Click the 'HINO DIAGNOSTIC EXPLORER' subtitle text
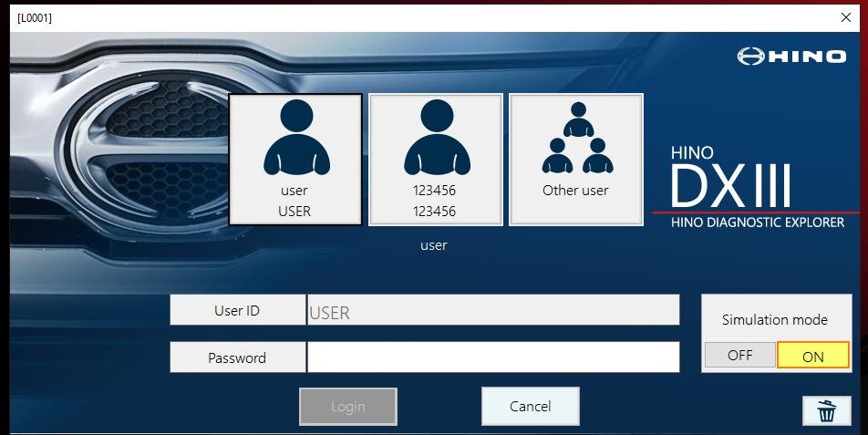Screen dimensions: 868x435 (757, 222)
